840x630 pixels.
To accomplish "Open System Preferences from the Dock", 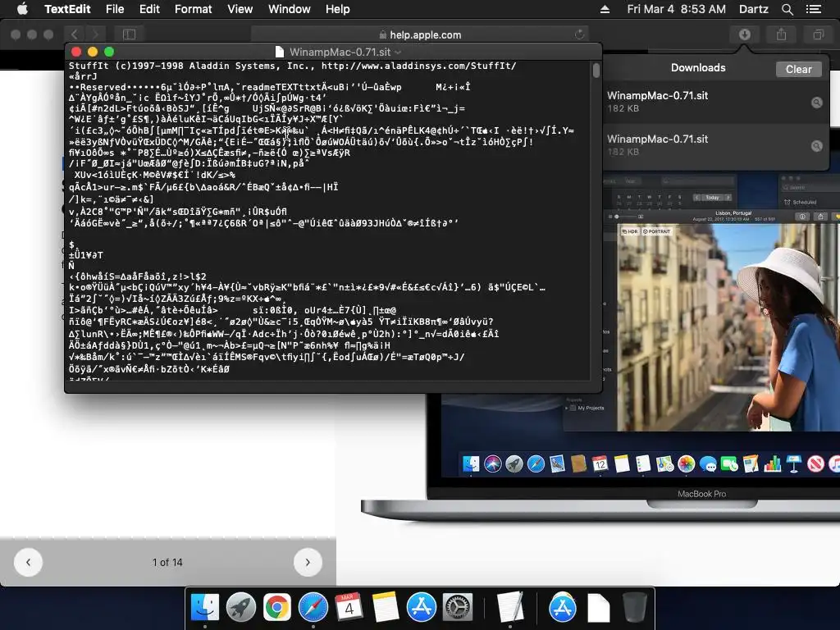I will click(457, 608).
